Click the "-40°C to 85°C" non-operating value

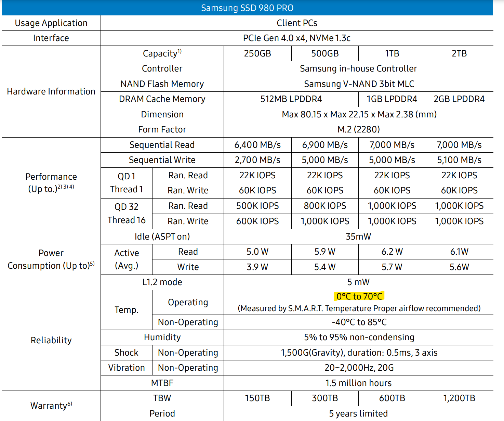[359, 322]
